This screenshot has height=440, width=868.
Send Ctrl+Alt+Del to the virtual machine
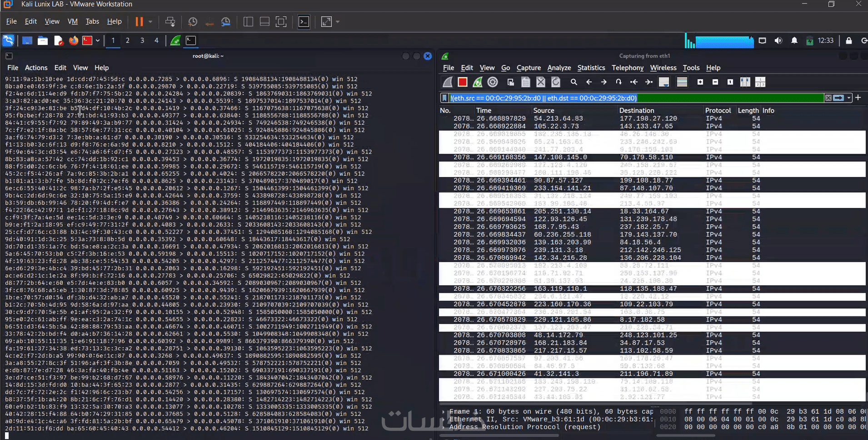coord(170,22)
